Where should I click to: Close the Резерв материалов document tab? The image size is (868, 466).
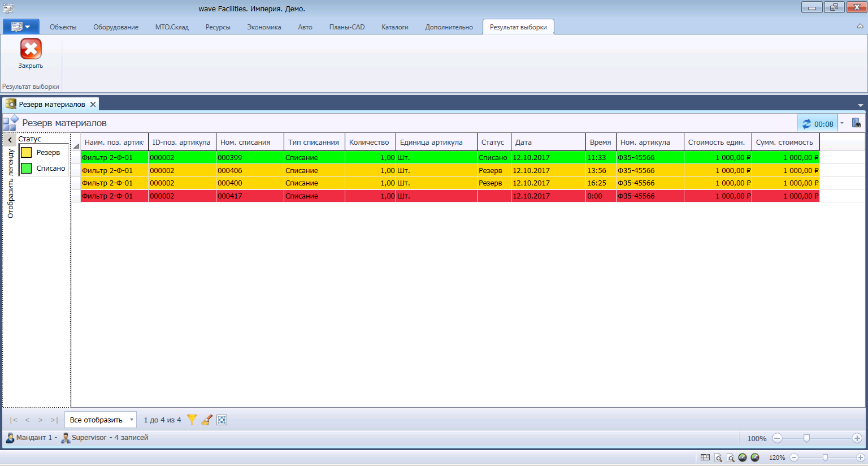(x=93, y=105)
